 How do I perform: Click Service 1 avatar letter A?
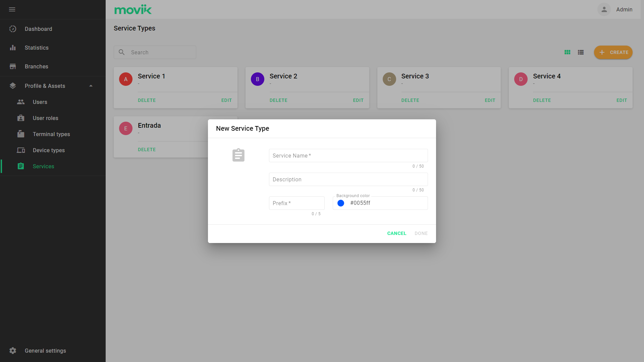click(x=126, y=79)
